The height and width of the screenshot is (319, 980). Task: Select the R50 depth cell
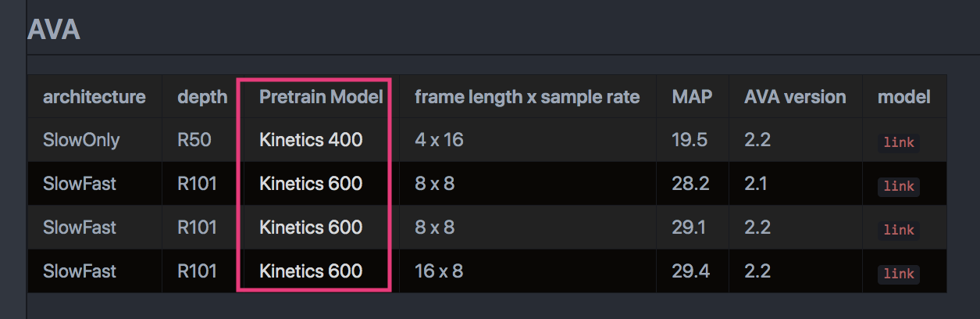(194, 140)
